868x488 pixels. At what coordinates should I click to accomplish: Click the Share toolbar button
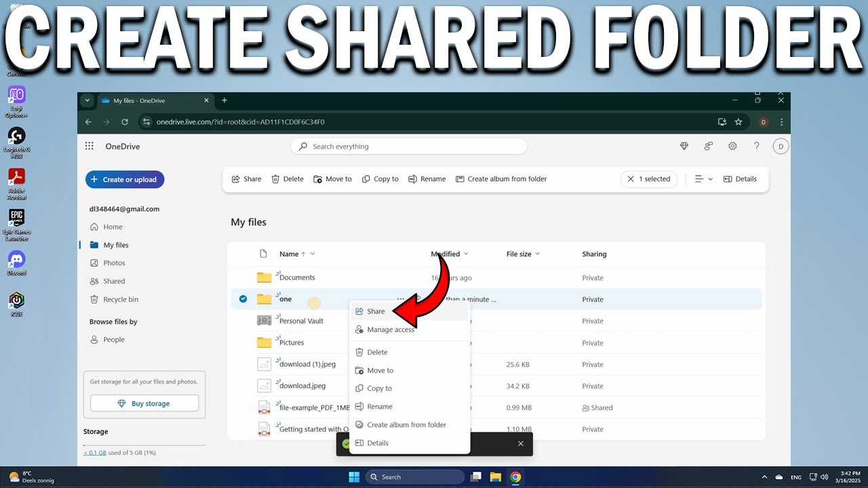tap(246, 179)
